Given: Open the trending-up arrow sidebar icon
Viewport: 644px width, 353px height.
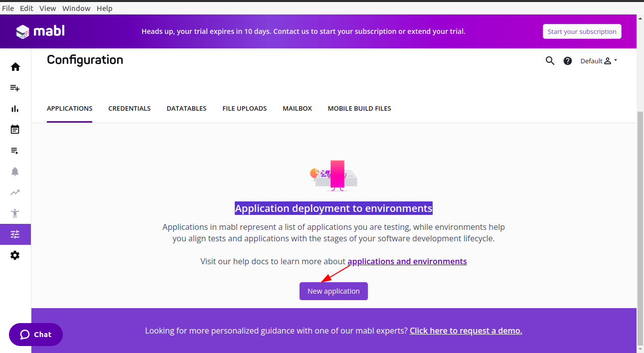Looking at the screenshot, I should coord(15,192).
